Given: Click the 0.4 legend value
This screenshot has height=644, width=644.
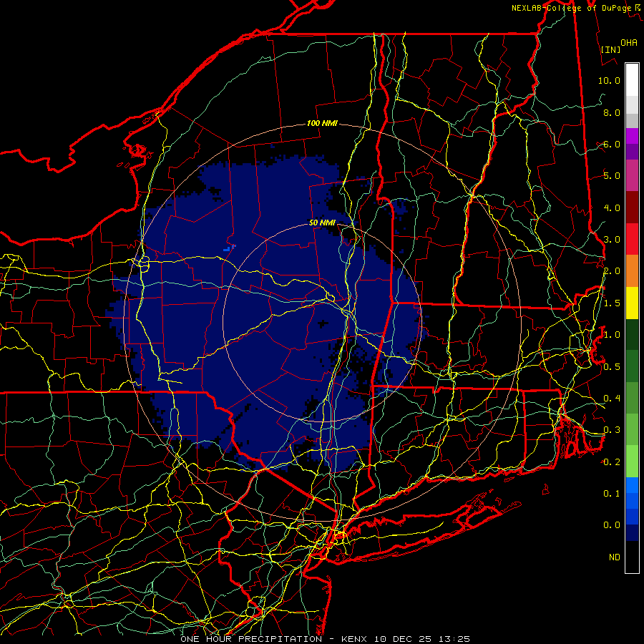Looking at the screenshot, I should [612, 398].
